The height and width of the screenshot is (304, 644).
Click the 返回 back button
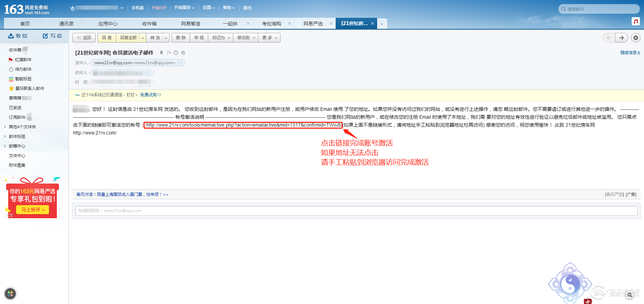coord(84,38)
